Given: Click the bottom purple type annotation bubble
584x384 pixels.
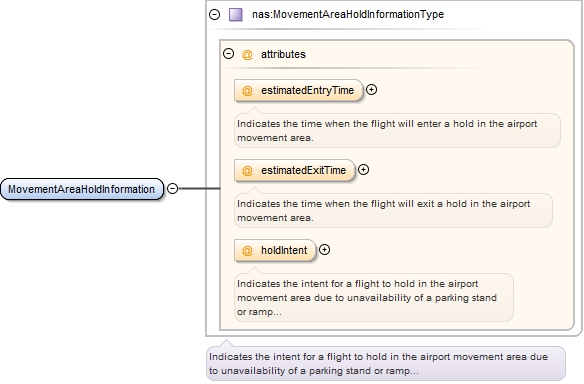Looking at the screenshot, I should point(386,363).
